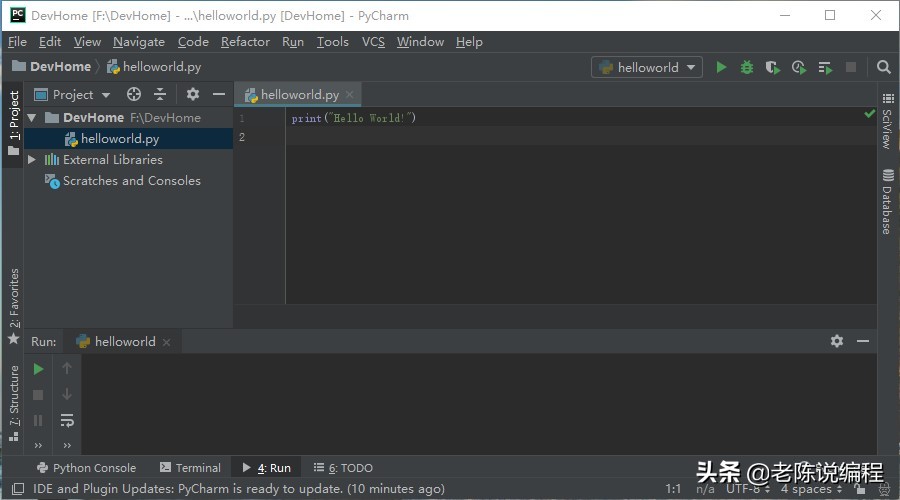Click the locate/scroll-from-source crosshair icon
The width and height of the screenshot is (900, 500).
[x=134, y=94]
